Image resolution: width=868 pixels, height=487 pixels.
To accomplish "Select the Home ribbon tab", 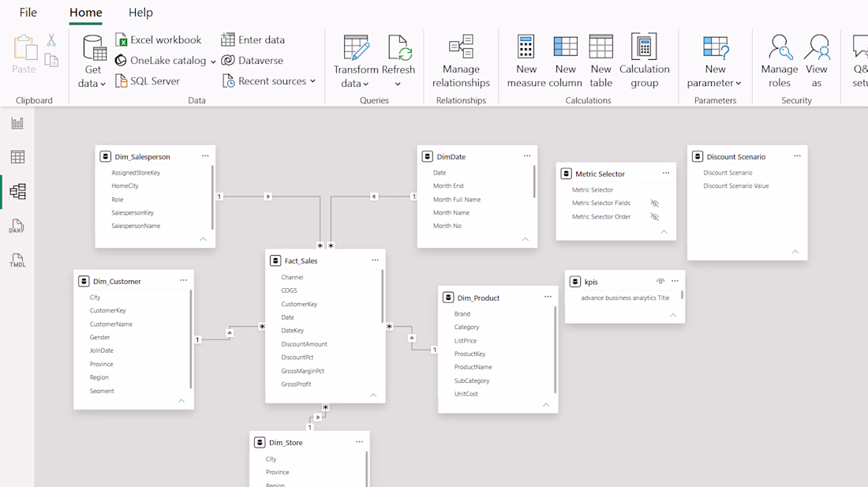I will tap(86, 12).
